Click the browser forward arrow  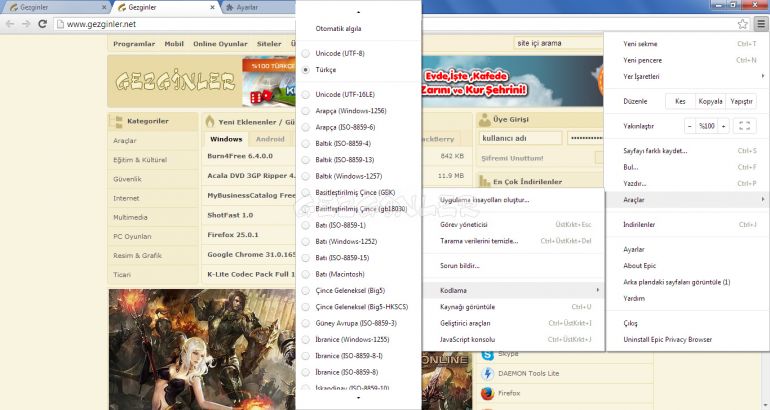[26, 24]
